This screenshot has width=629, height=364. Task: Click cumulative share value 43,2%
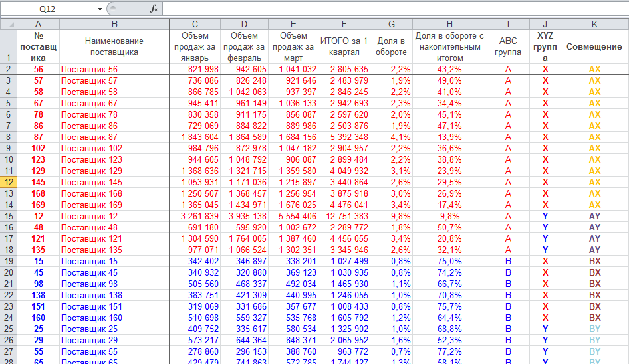tap(449, 69)
